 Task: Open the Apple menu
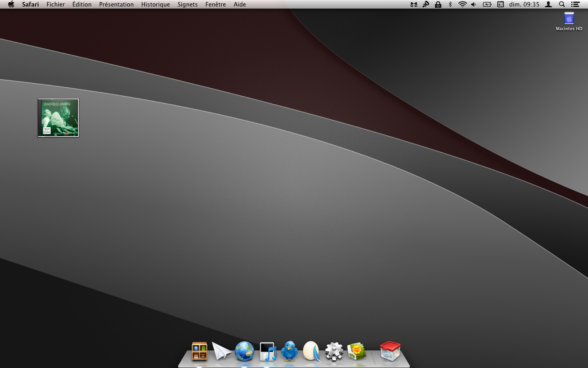[x=11, y=4]
